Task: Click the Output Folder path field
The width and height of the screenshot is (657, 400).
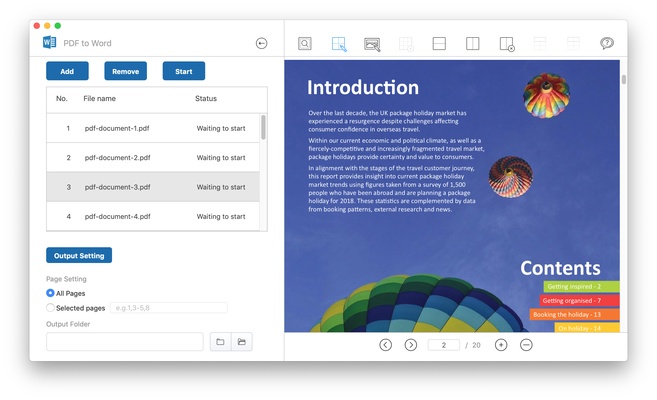Action: click(x=125, y=342)
